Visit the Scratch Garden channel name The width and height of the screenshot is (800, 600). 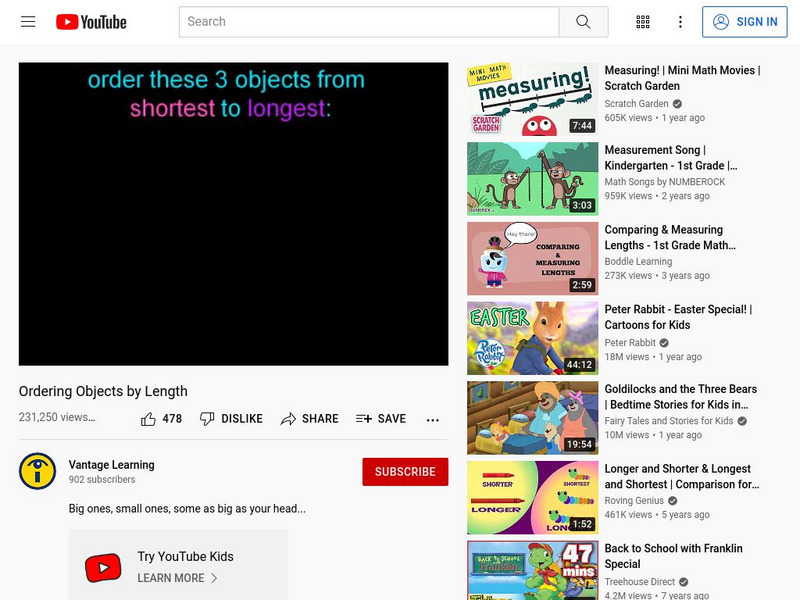click(x=636, y=104)
